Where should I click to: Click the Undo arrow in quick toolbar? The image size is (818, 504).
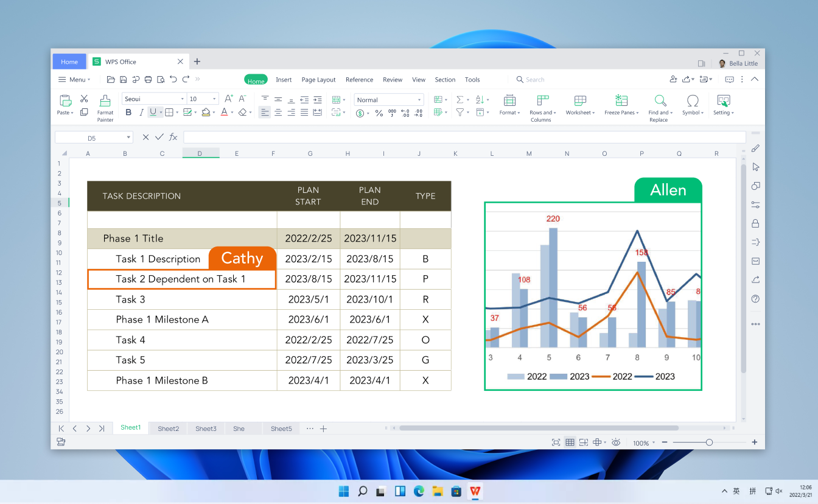pos(173,79)
